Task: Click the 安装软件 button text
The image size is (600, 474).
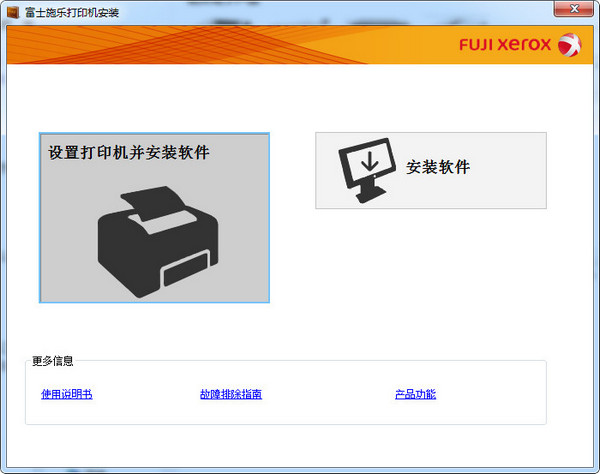Action: [438, 167]
